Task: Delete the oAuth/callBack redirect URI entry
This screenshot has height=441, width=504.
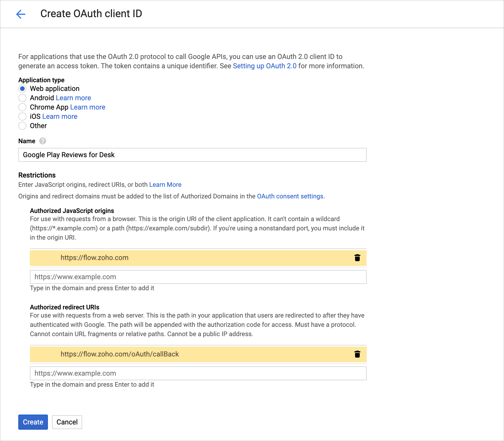Action: [357, 354]
